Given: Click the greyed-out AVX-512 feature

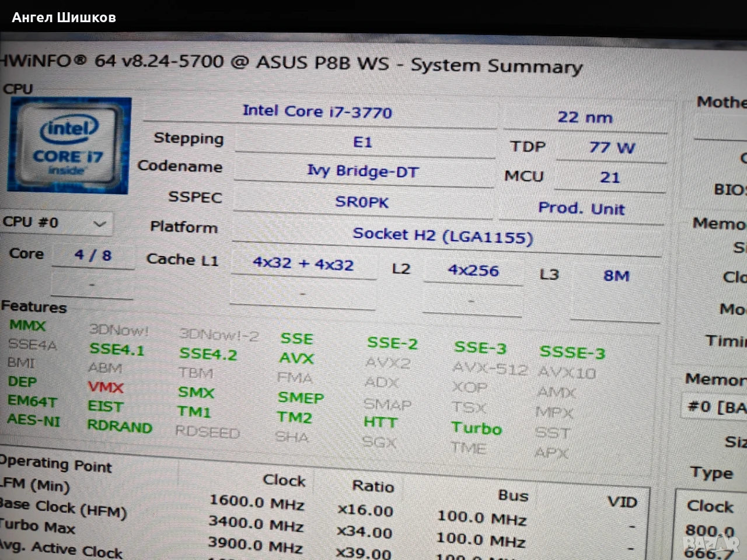Looking at the screenshot, I should (490, 369).
